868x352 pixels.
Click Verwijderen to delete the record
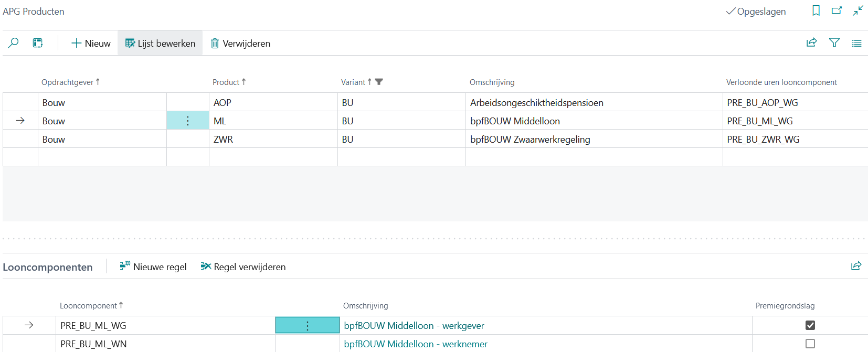(240, 44)
